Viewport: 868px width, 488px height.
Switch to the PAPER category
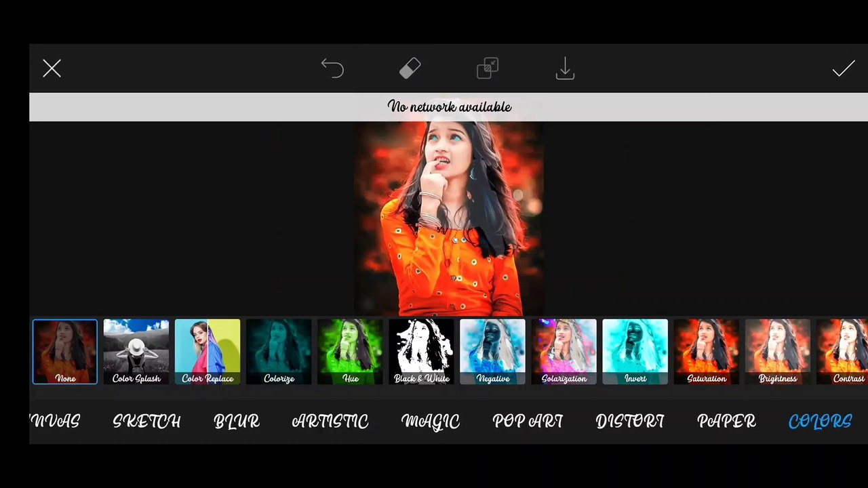[726, 422]
